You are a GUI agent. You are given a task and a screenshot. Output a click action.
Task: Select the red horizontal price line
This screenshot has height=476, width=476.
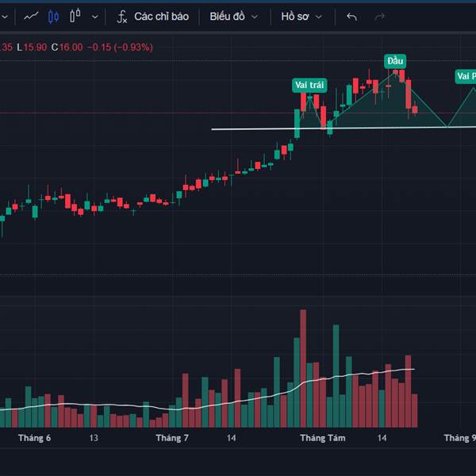tap(238, 113)
